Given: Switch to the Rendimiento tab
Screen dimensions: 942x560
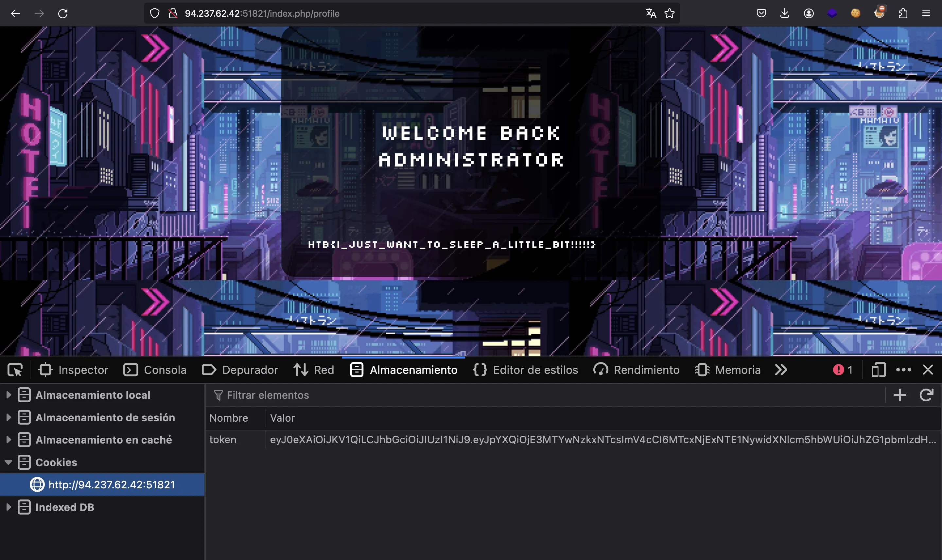Looking at the screenshot, I should point(636,370).
